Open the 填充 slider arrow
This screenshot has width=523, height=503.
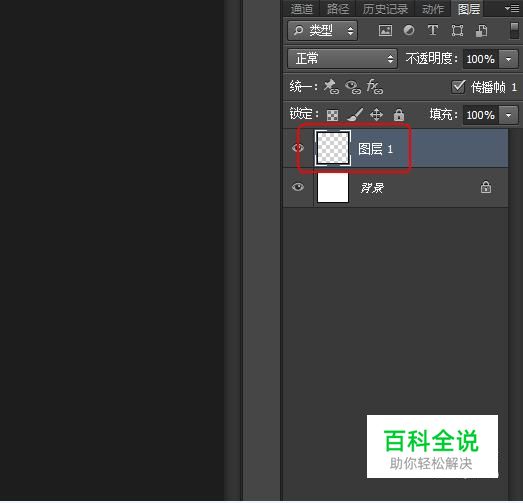coord(508,115)
